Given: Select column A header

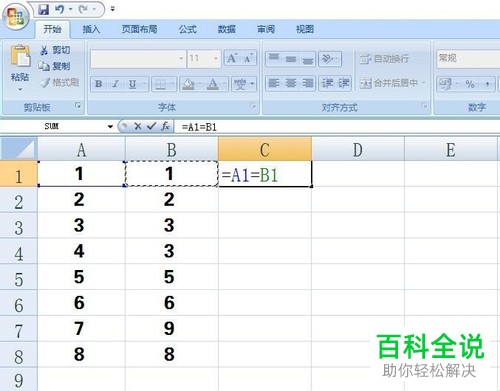Looking at the screenshot, I should (81, 150).
